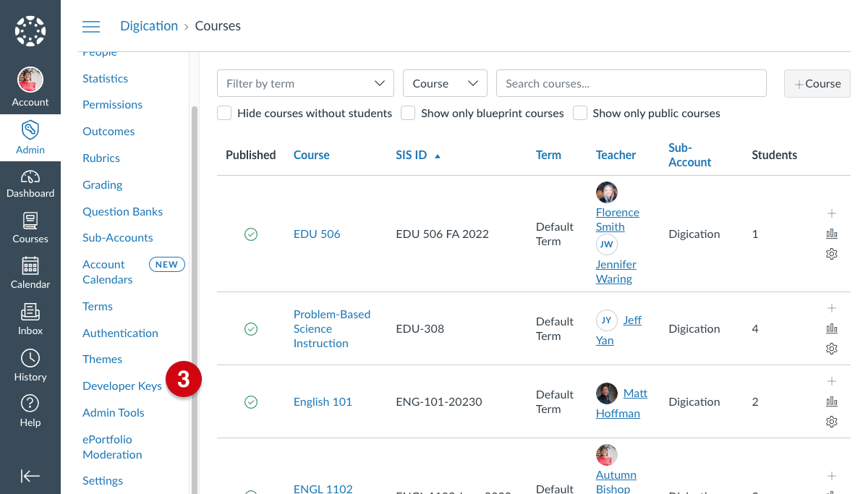This screenshot has width=868, height=494.
Task: Open settings gear for English 101
Action: tap(832, 422)
